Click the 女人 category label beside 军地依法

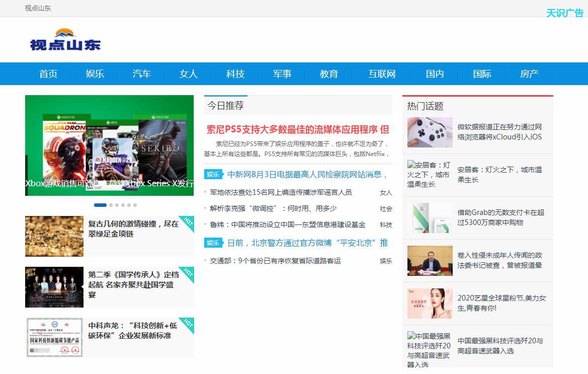tap(386, 192)
